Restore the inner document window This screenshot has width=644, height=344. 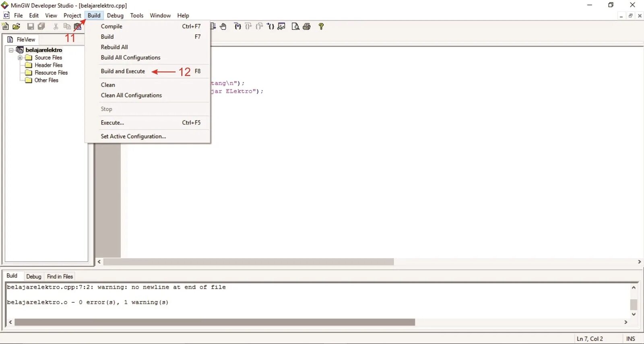pyautogui.click(x=630, y=16)
